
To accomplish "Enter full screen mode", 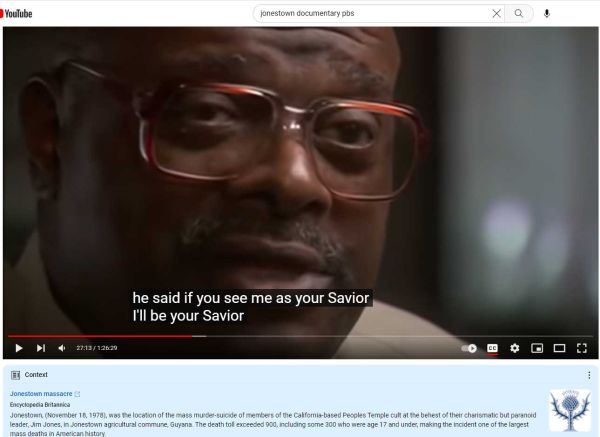I will [x=582, y=348].
